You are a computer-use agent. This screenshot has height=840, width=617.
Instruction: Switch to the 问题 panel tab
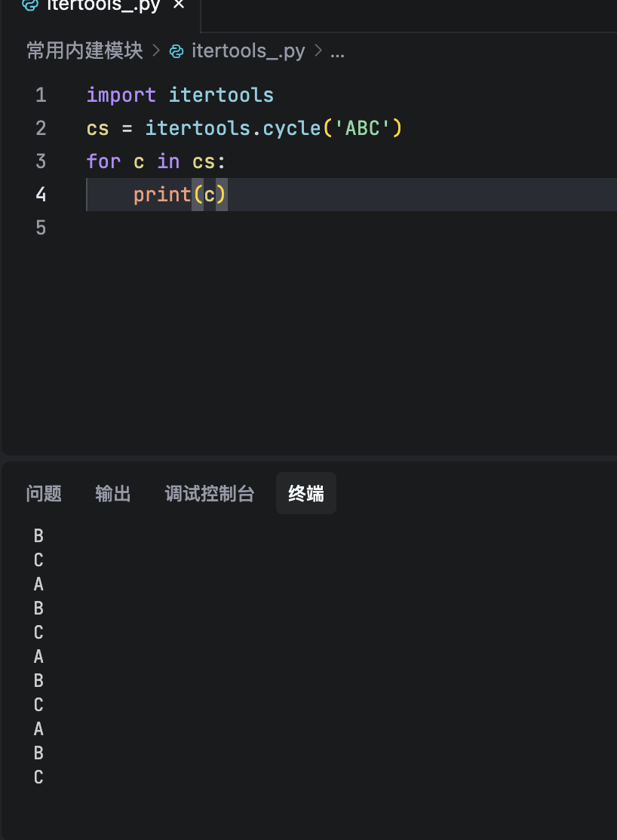coord(44,492)
